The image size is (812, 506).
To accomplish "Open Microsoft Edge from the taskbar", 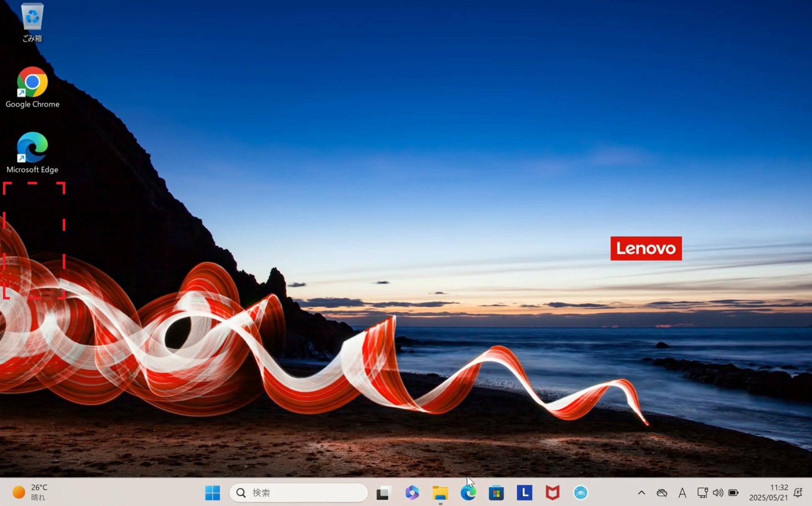I will 468,492.
